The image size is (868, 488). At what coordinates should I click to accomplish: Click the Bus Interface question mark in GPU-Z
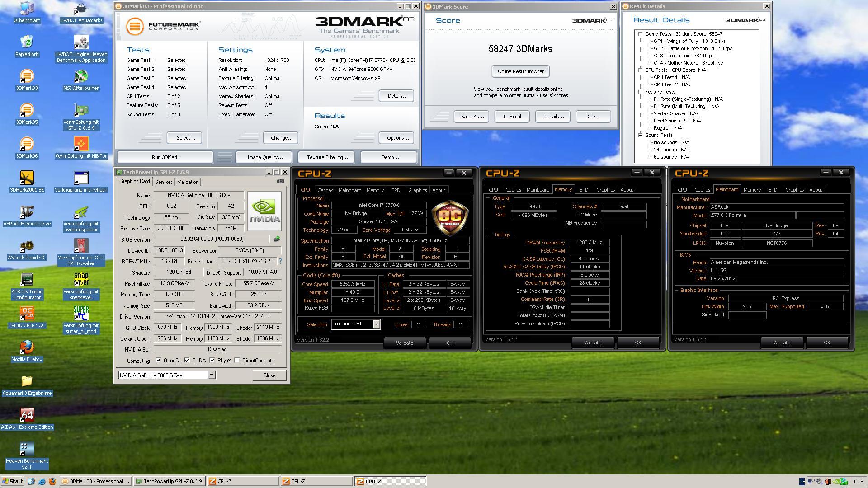coord(280,261)
